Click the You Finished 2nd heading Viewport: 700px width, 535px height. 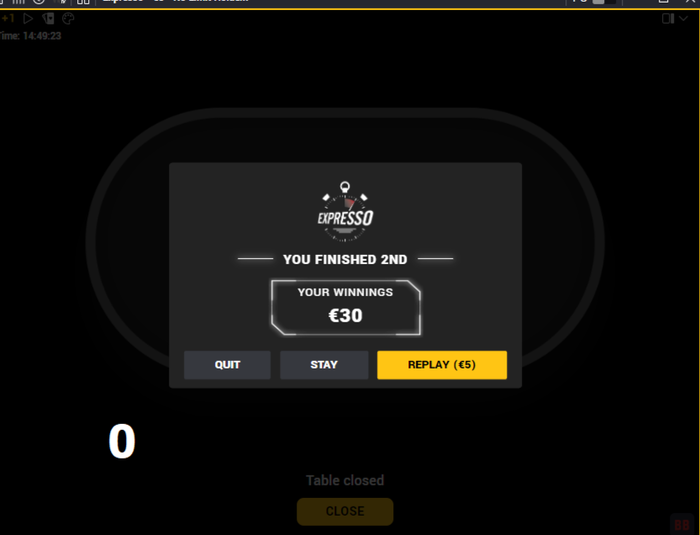coord(345,259)
